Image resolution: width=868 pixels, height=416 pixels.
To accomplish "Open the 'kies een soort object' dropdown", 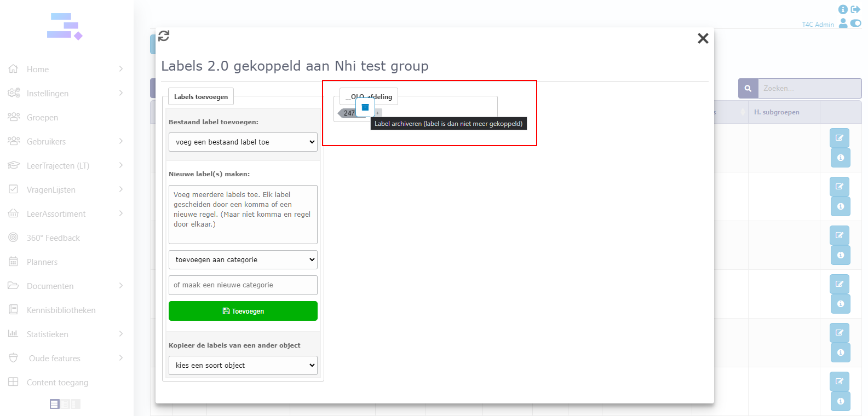I will point(243,366).
